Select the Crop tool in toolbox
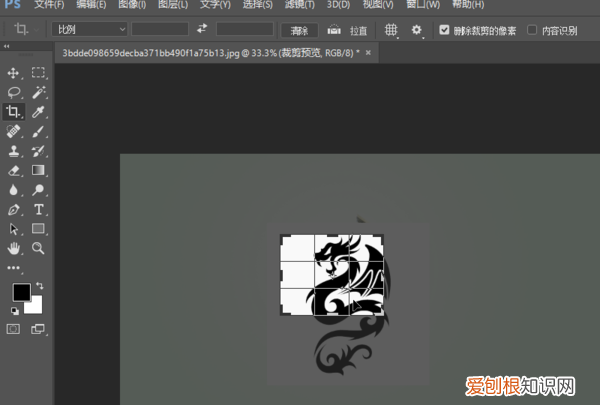The image size is (600, 405). [13, 111]
